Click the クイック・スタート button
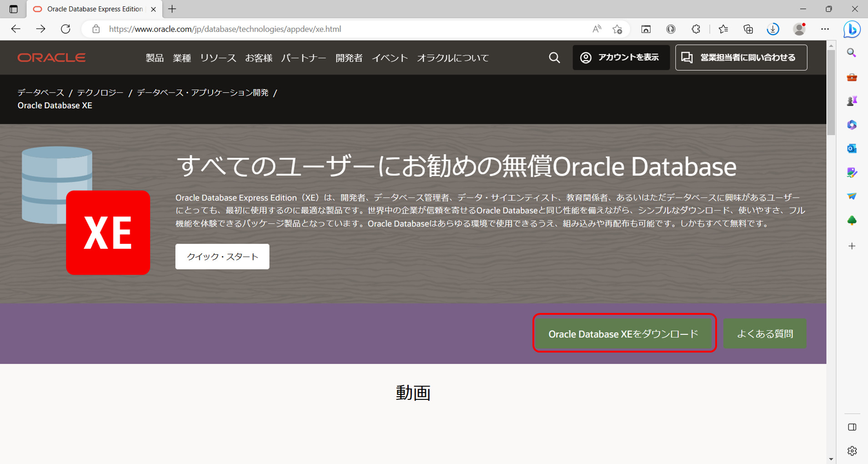 click(x=222, y=256)
